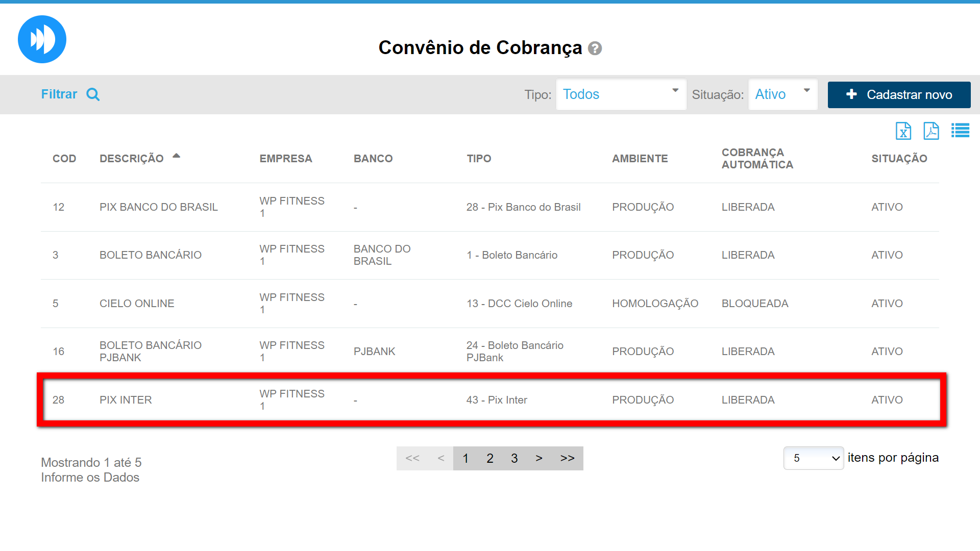Open the help question mark icon
Image resolution: width=980 pixels, height=551 pixels.
(595, 48)
